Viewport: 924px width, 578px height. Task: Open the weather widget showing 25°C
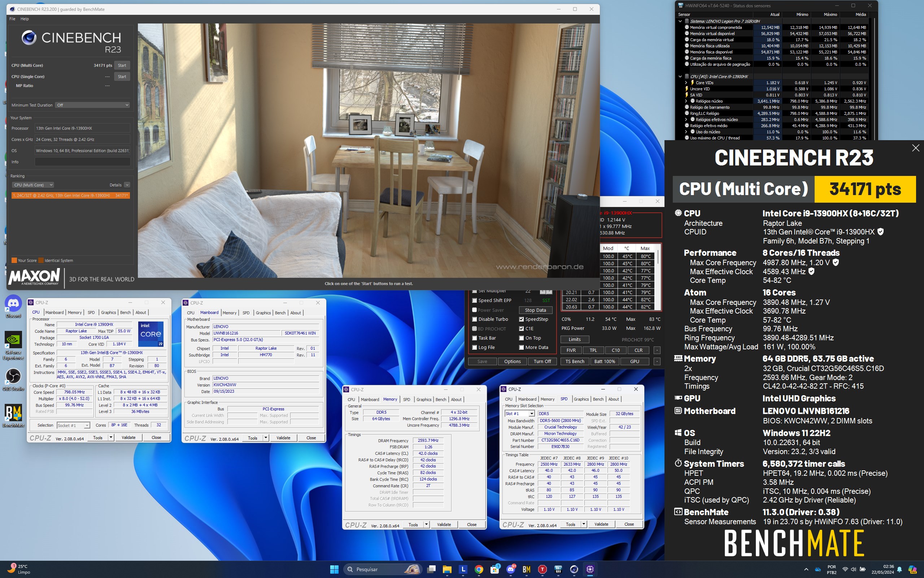[19, 569]
